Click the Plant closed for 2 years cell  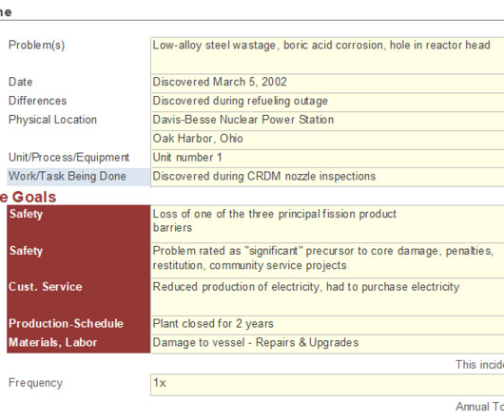(327, 325)
